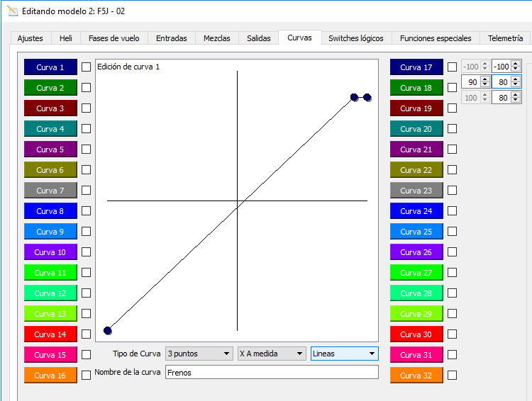Tick the checkbox next to Curva 24
This screenshot has width=532, height=401.
point(452,211)
